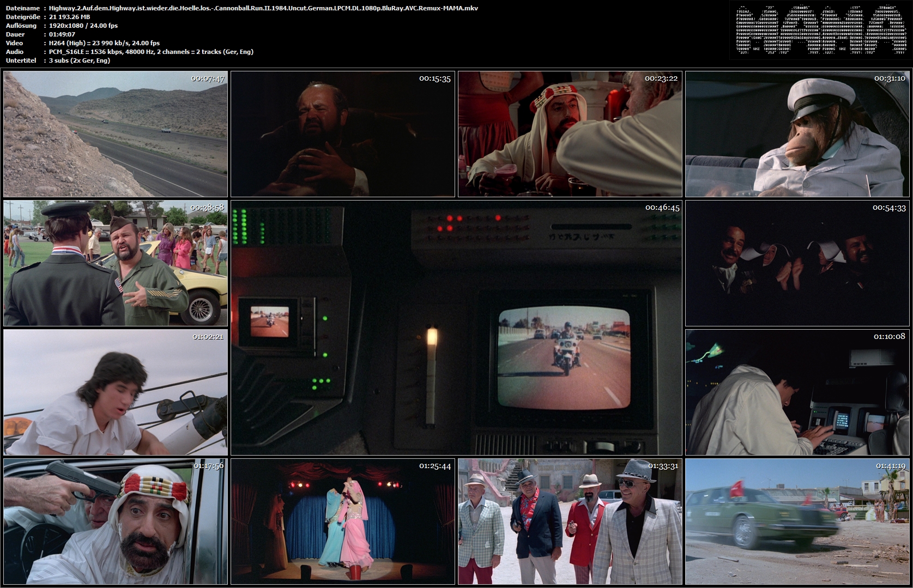Screen dimensions: 913x588
Task: Click the duration value '01:49:07'
Action: [62, 34]
